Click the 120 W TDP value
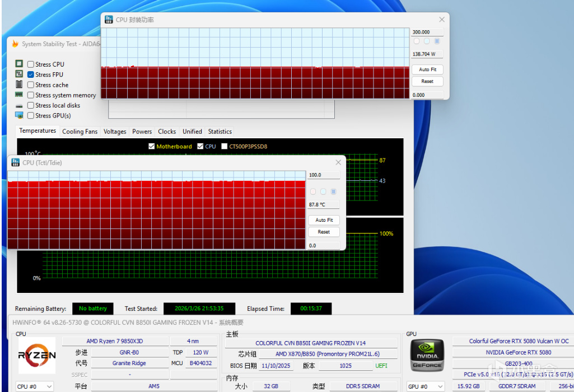The height and width of the screenshot is (392, 574). click(x=200, y=352)
